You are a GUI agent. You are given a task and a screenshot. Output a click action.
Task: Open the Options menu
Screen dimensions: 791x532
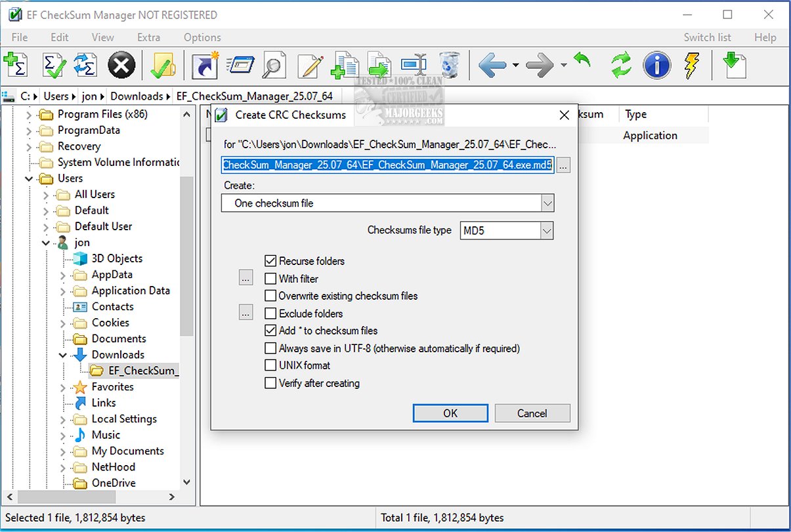[202, 37]
